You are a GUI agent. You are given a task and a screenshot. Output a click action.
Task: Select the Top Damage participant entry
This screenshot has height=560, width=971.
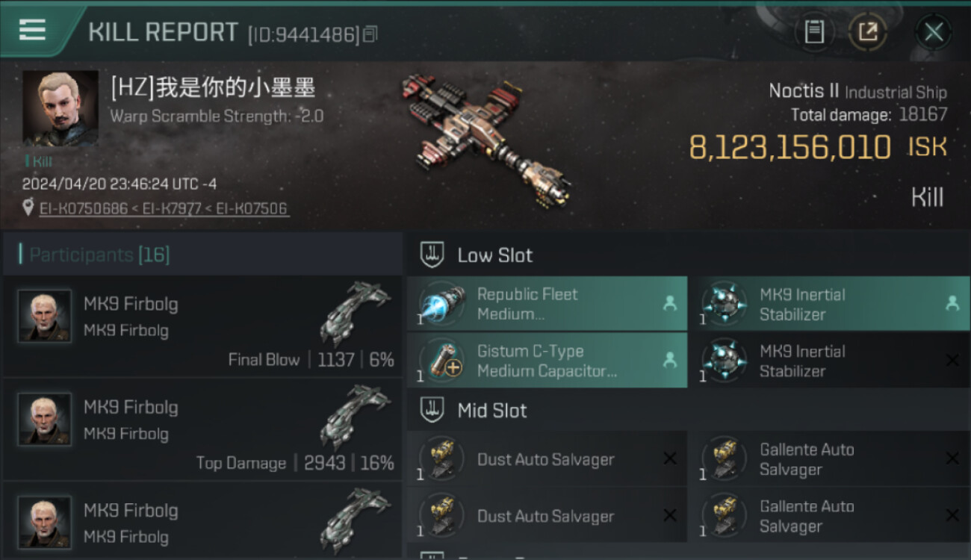coord(202,429)
